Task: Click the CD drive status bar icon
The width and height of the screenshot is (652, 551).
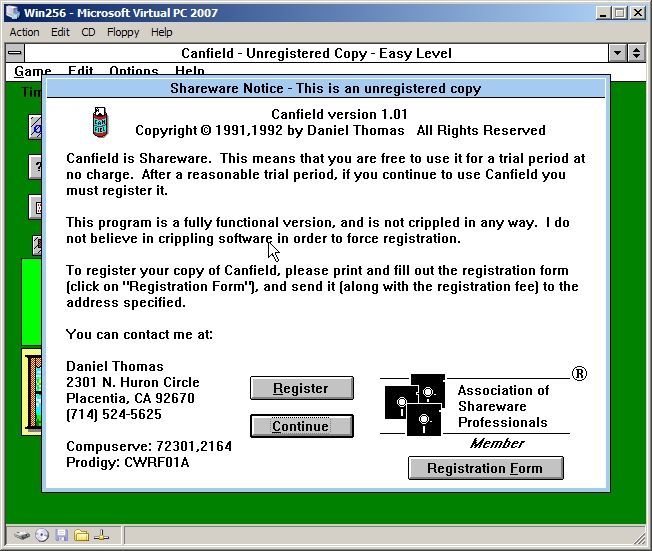Action: (x=42, y=535)
